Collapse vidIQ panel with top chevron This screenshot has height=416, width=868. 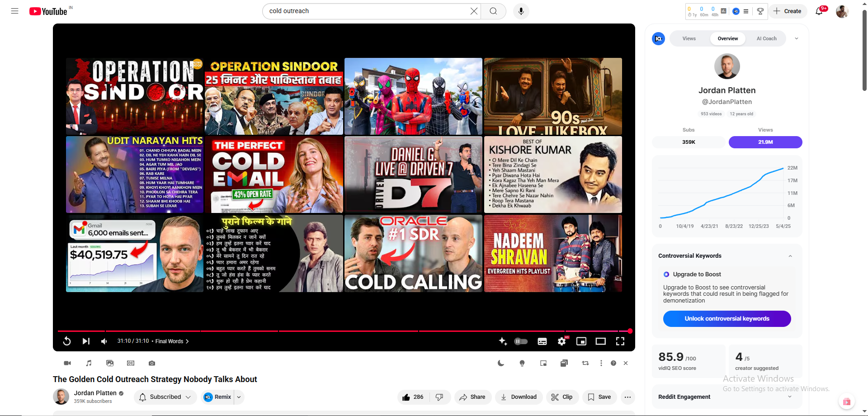pos(797,38)
